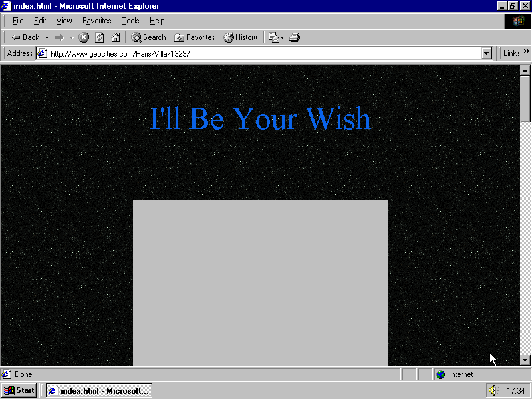Open the Search panel

click(x=148, y=37)
